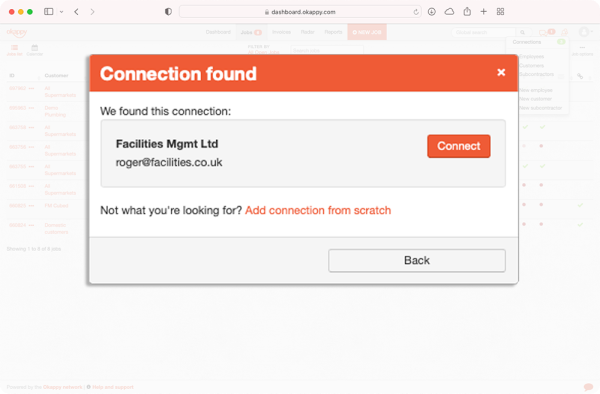Screen dimensions: 600x394
Task: Focus the dashboard.okappy.com address bar
Action: click(300, 12)
